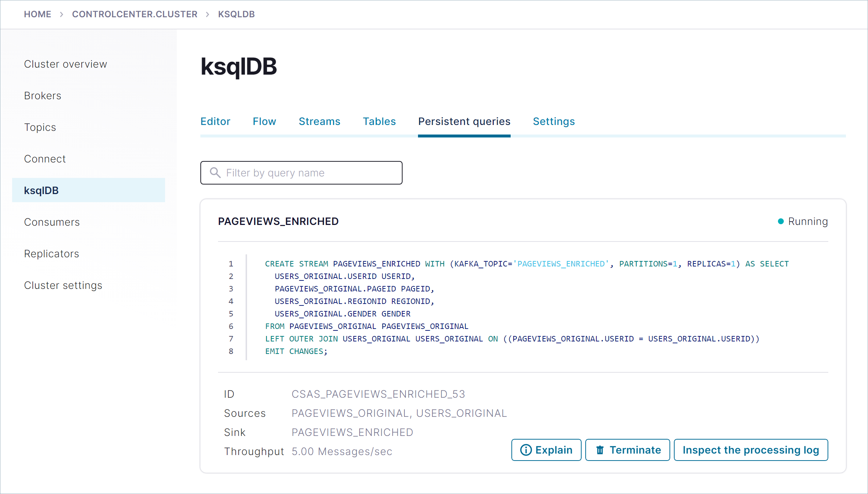Click the info icon on Explain button

(x=526, y=450)
